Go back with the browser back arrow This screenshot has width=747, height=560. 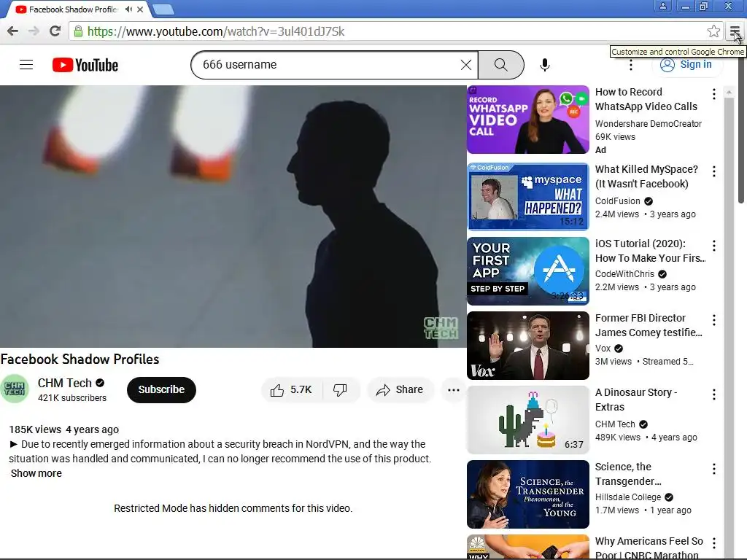tap(13, 31)
